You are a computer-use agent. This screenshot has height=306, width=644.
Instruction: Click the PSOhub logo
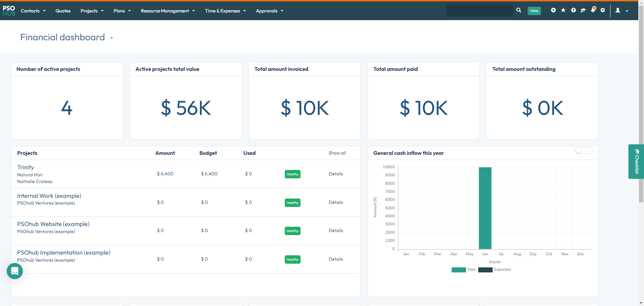[9, 11]
